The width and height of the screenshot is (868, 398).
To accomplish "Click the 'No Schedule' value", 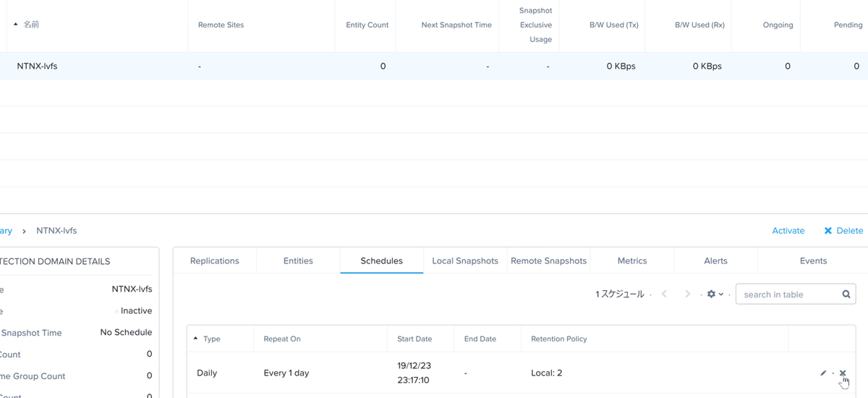I will (x=126, y=332).
